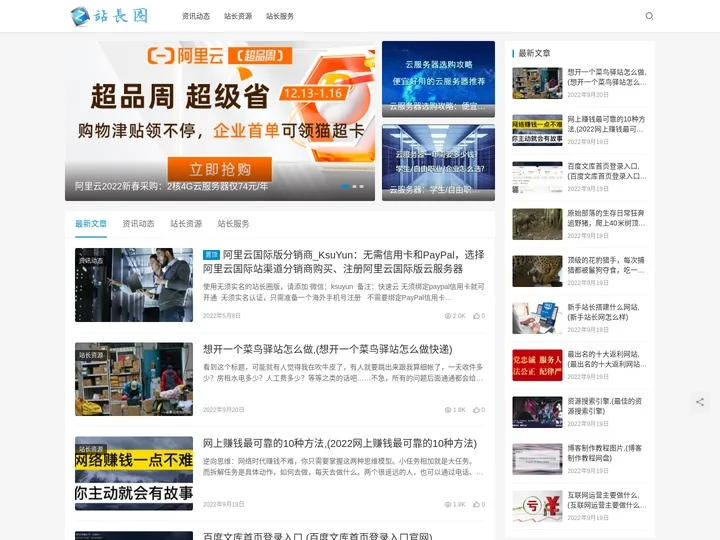Click the 2022年5月8日 date on first article
Image resolution: width=720 pixels, height=540 pixels.
[222, 316]
